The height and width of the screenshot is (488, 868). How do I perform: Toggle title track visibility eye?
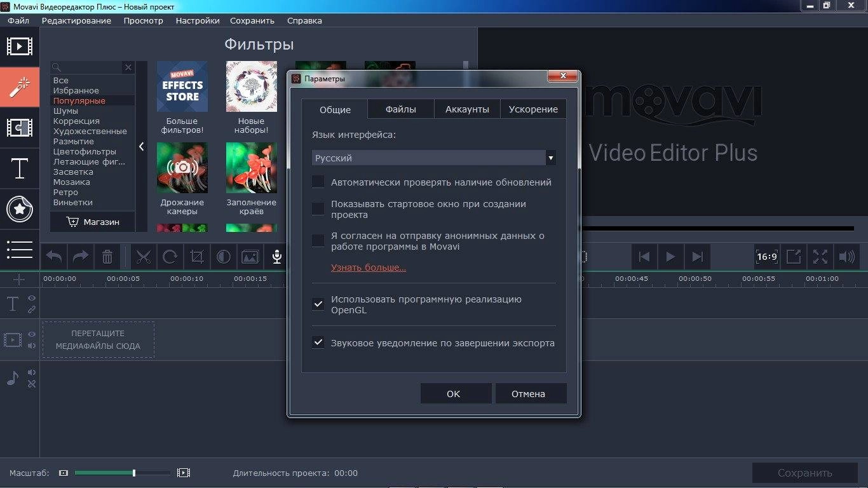click(x=32, y=298)
